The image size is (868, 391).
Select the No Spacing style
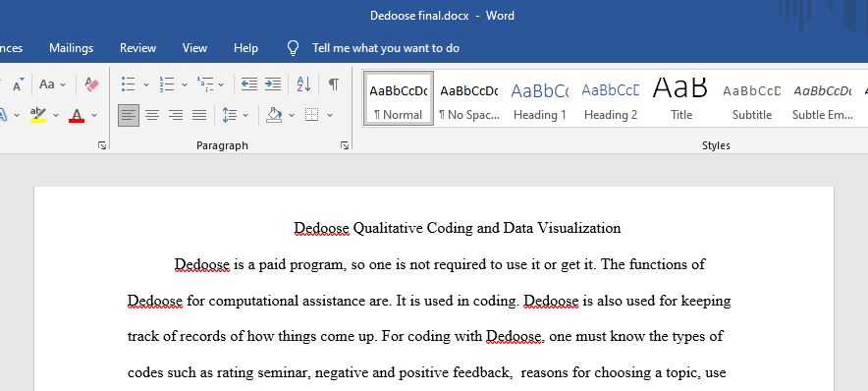[469, 99]
